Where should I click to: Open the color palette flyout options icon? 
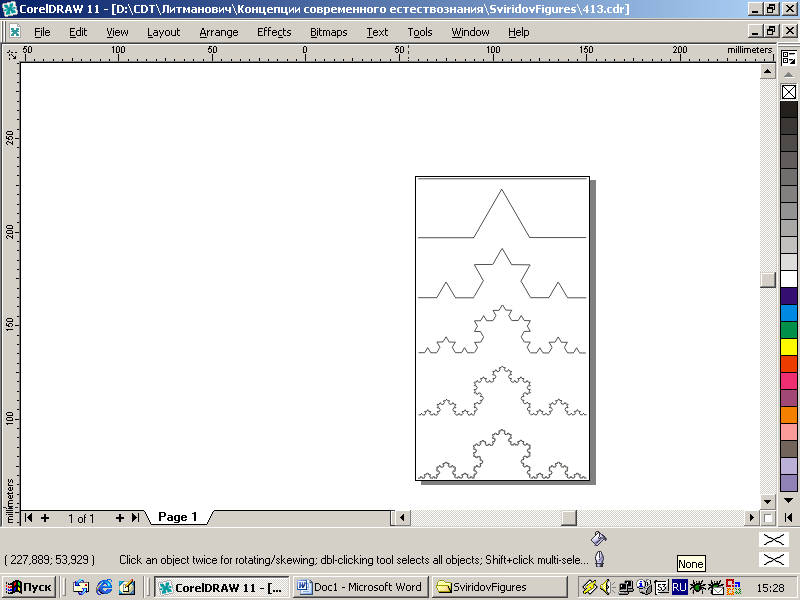[789, 58]
